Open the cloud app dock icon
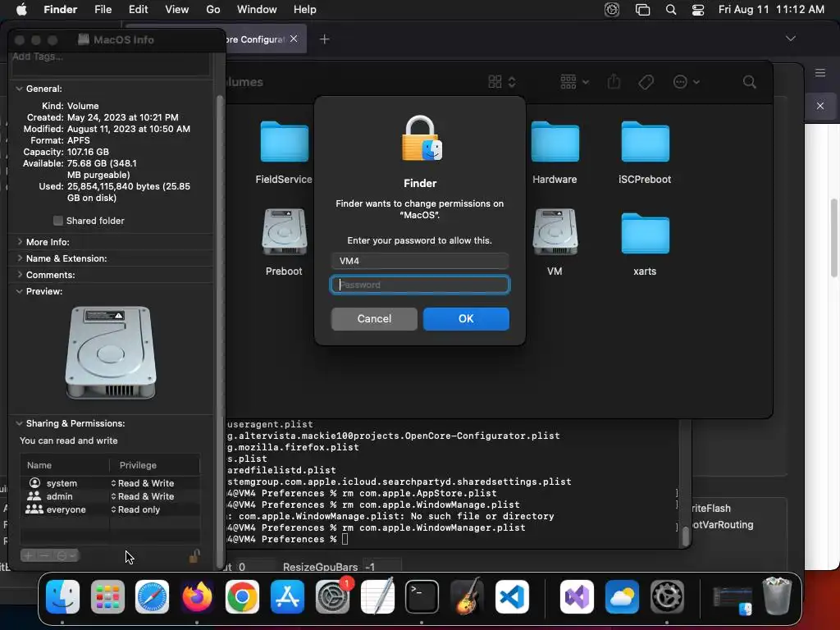Screen dimensions: 840x630 coord(622,597)
